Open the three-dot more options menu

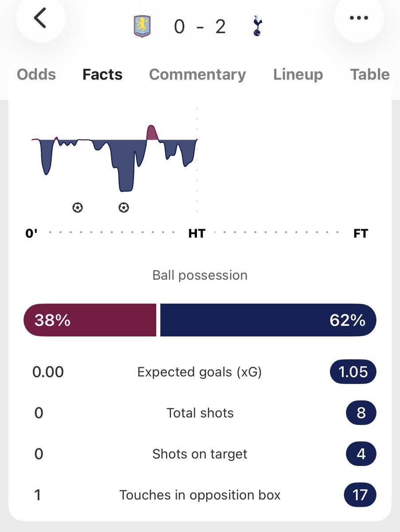click(x=358, y=18)
